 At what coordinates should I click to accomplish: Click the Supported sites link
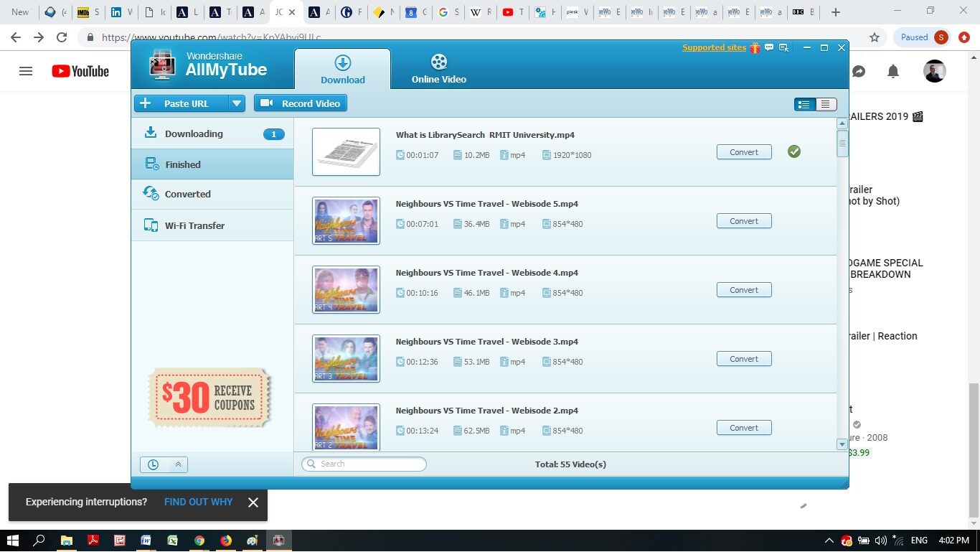click(x=714, y=48)
